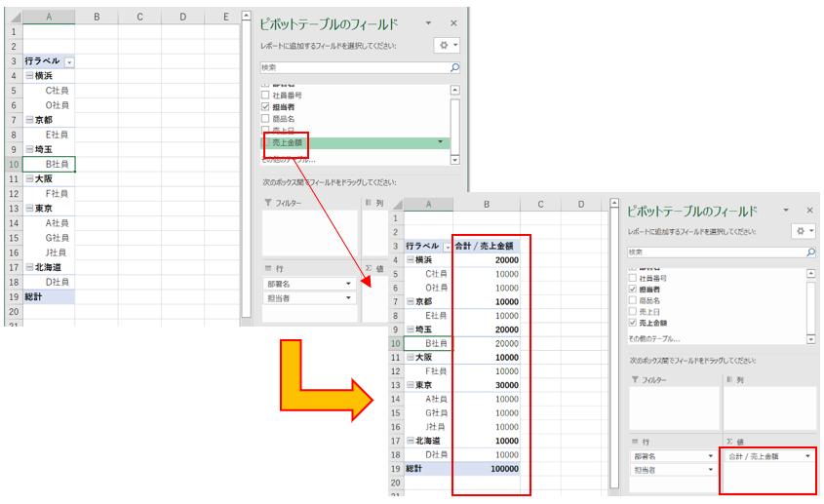The image size is (824, 504).
Task: Close the left PivotTable fields pane
Action: tap(453, 22)
